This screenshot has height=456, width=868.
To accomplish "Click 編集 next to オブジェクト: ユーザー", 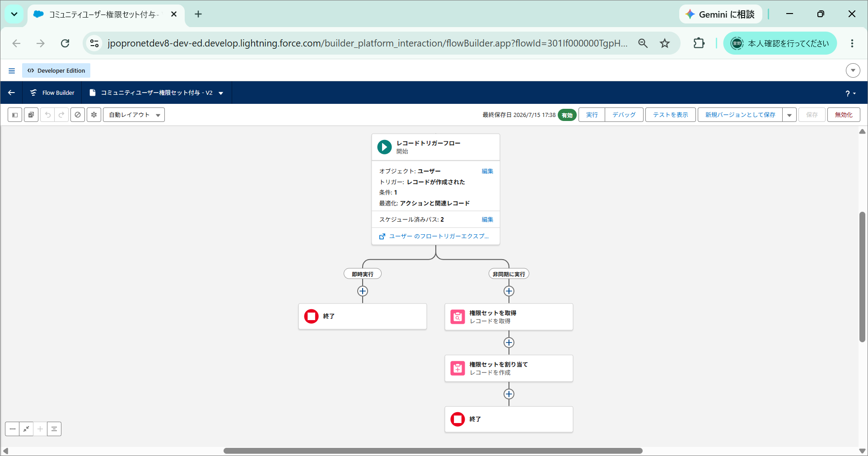I will click(x=487, y=171).
